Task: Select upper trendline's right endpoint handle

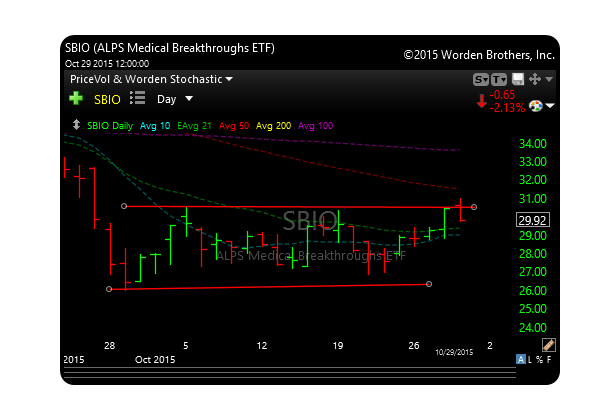Action: coord(474,207)
